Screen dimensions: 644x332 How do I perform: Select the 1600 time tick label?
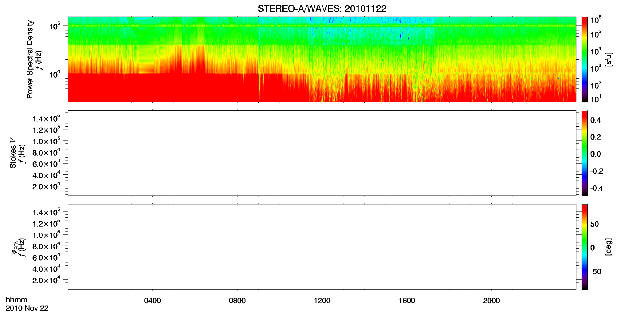tap(407, 301)
